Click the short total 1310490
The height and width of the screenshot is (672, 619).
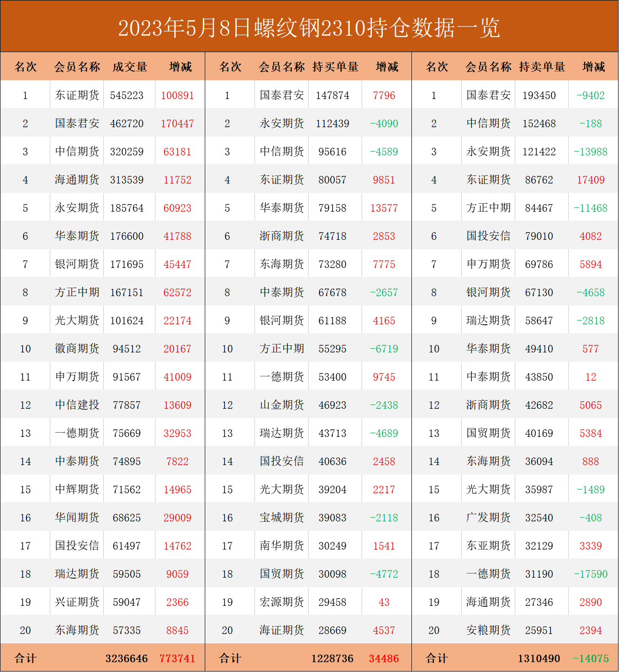pyautogui.click(x=539, y=658)
